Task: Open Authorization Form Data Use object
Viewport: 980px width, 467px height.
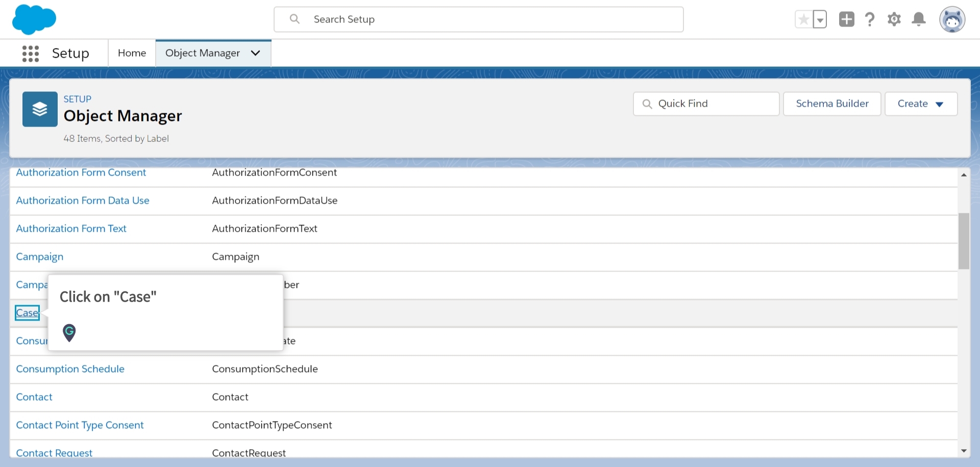Action: pos(83,201)
